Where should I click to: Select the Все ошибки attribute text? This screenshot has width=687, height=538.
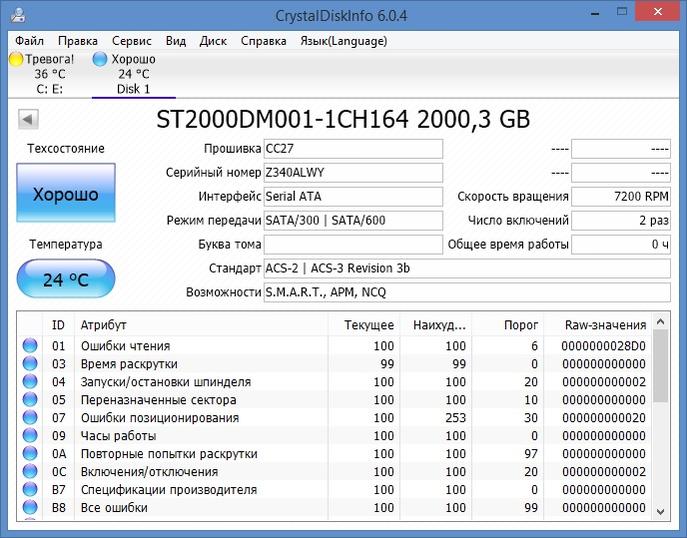tap(114, 508)
